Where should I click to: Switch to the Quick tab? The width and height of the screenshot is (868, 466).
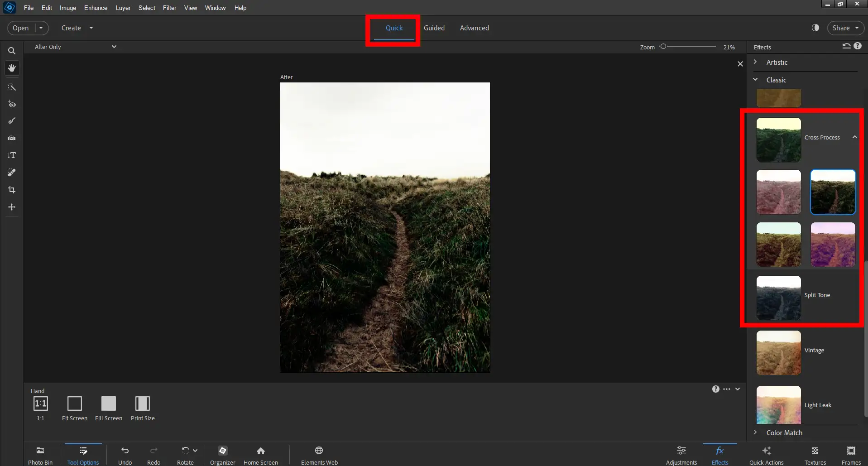click(x=394, y=28)
